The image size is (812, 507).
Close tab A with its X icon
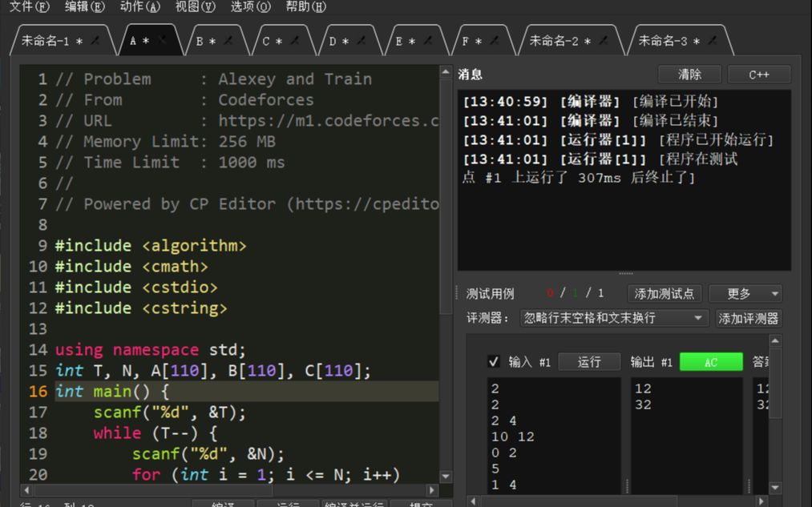162,40
